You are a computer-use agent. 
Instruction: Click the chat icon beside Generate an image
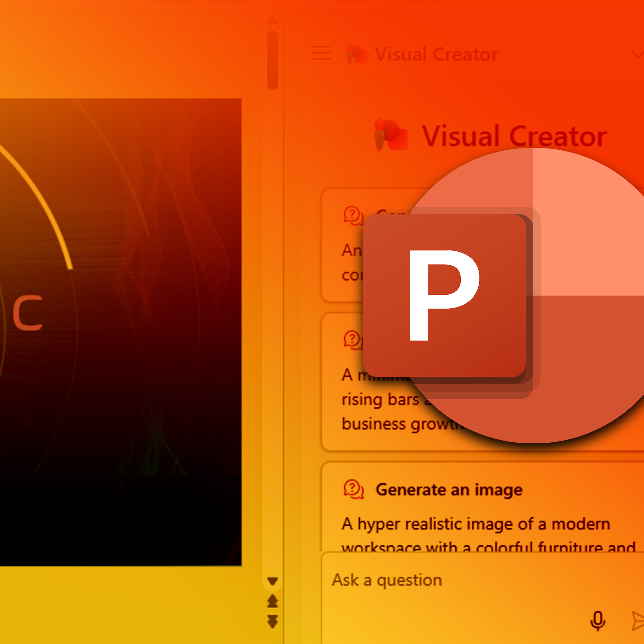[353, 489]
